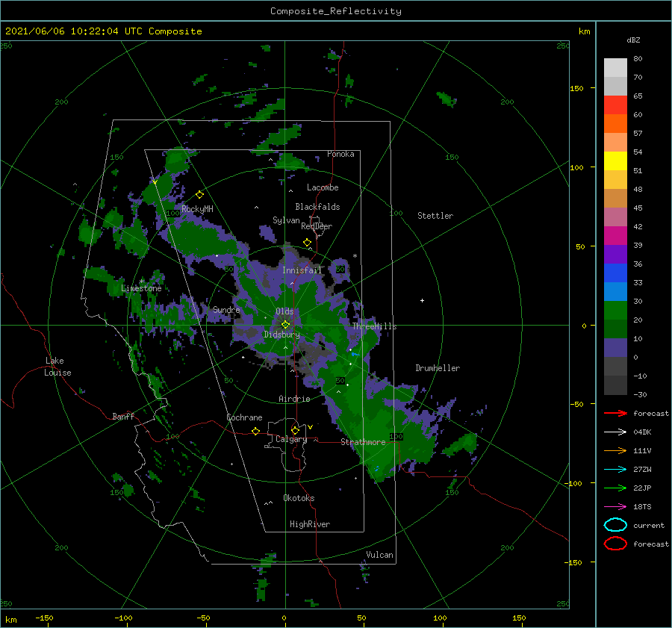The width and height of the screenshot is (672, 628).
Task: Click the Composite_Reflectivity title text
Action: point(336,11)
